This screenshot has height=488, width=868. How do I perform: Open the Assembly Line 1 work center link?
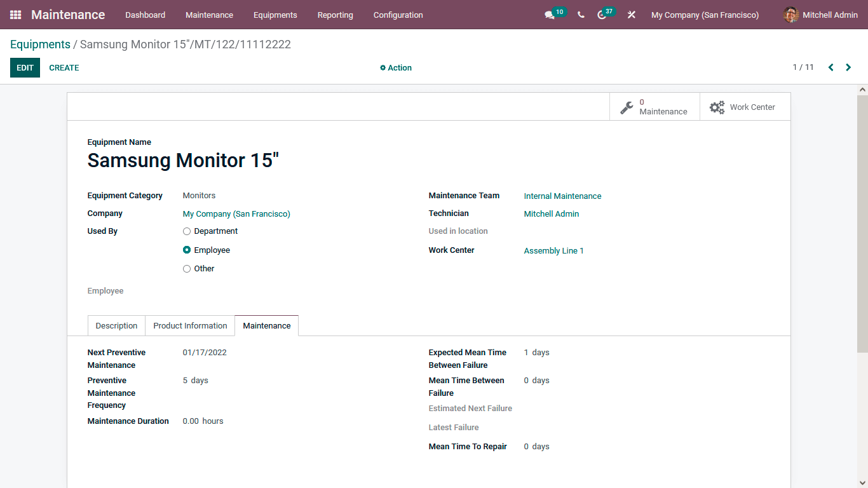[553, 251]
